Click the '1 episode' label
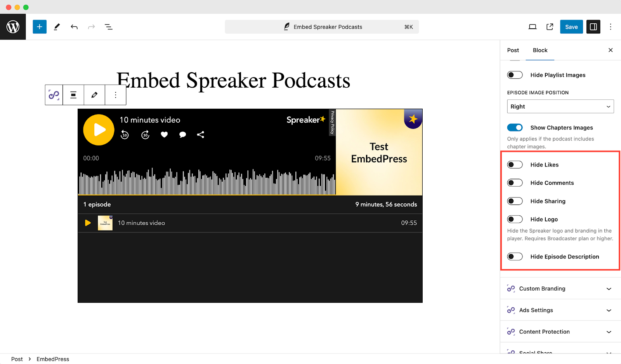The image size is (621, 364). [97, 205]
